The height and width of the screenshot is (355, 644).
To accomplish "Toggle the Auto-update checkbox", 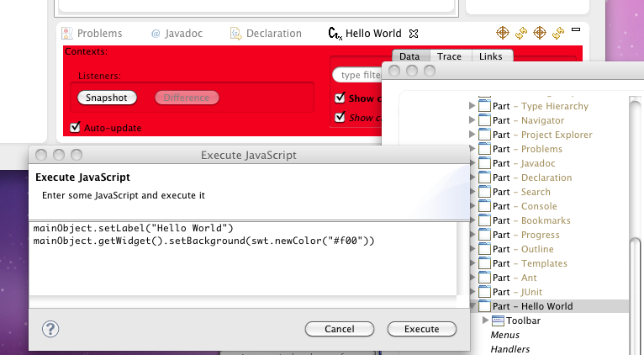I will [76, 128].
